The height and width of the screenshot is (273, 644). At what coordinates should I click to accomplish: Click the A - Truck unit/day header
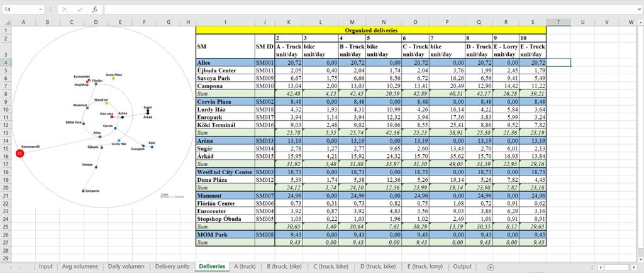(x=289, y=50)
